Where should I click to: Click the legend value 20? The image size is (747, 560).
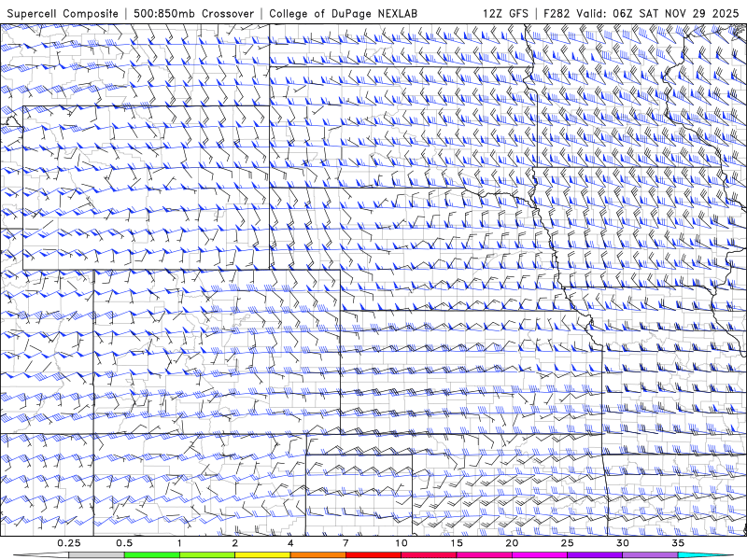(512, 543)
